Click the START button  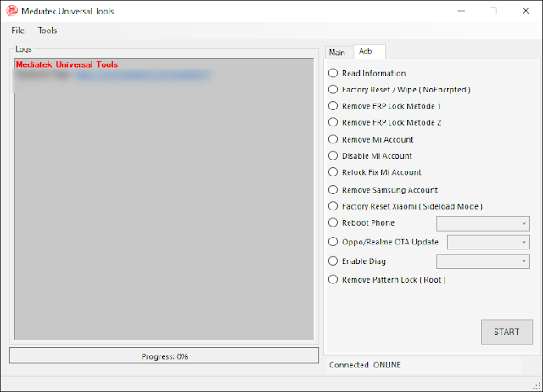pos(507,332)
